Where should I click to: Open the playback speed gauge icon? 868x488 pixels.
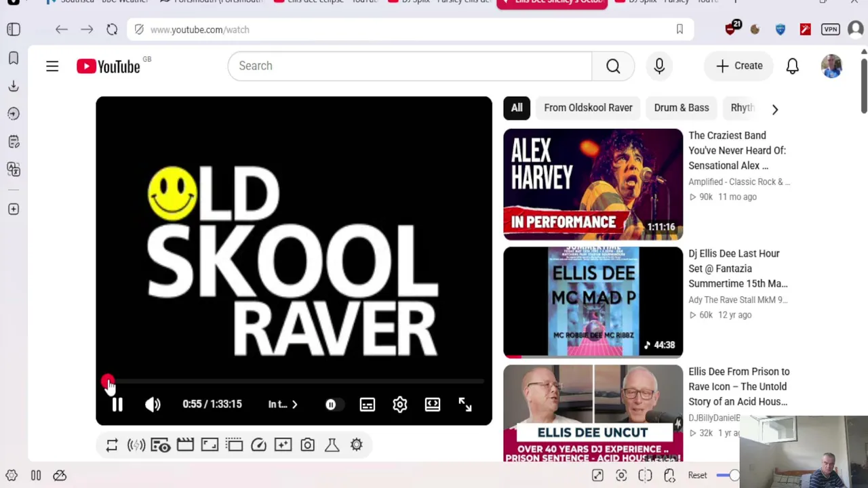pyautogui.click(x=258, y=445)
